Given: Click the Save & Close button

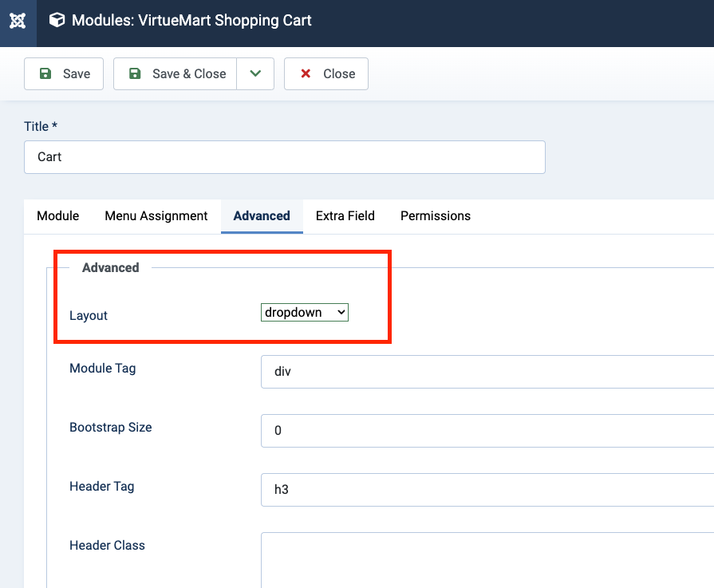Looking at the screenshot, I should (x=176, y=73).
